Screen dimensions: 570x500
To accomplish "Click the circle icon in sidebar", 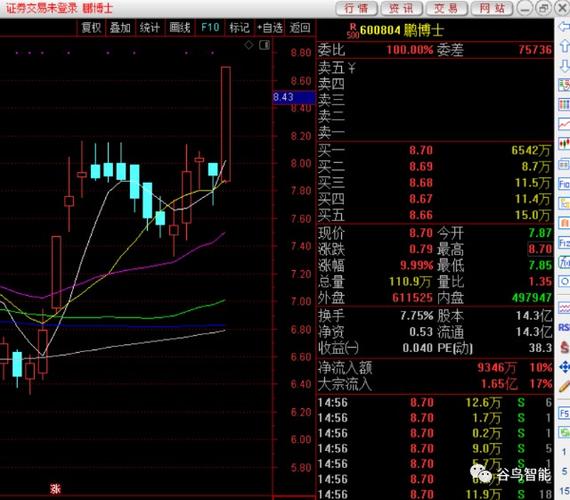I will [564, 282].
